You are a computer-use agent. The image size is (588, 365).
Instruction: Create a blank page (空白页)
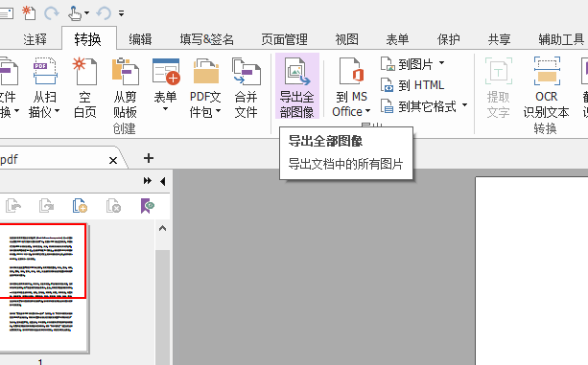[x=85, y=87]
